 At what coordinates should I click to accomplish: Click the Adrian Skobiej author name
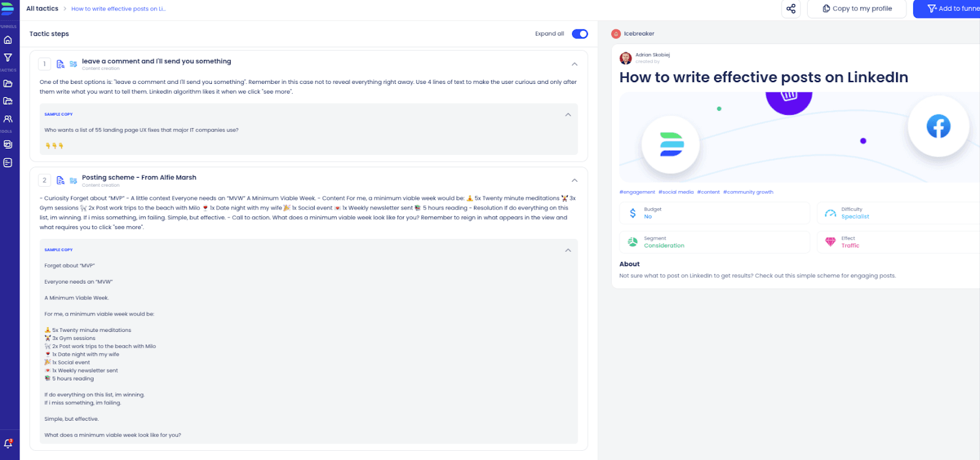click(x=652, y=55)
